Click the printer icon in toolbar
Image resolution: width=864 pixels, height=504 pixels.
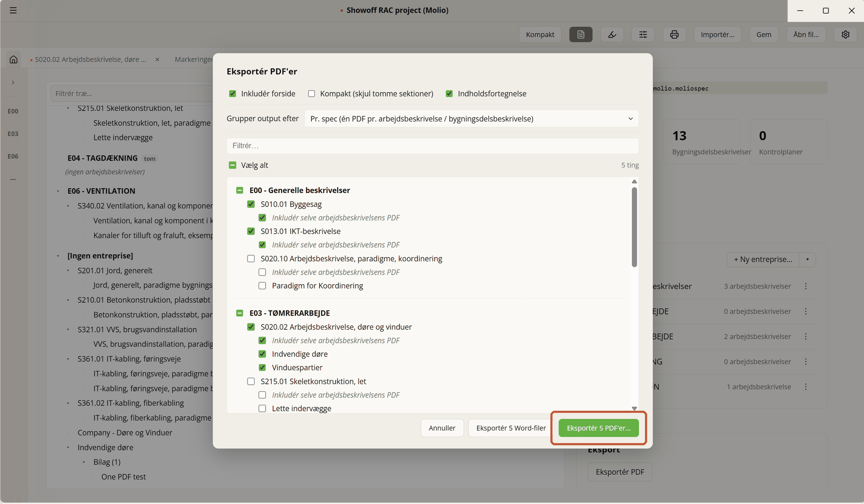(674, 35)
